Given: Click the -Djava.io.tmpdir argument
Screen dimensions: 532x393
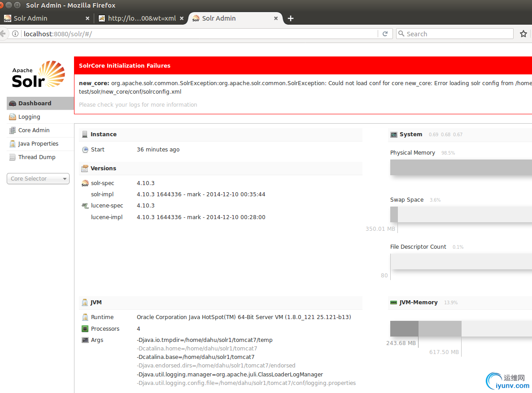Looking at the screenshot, I should [x=205, y=340].
